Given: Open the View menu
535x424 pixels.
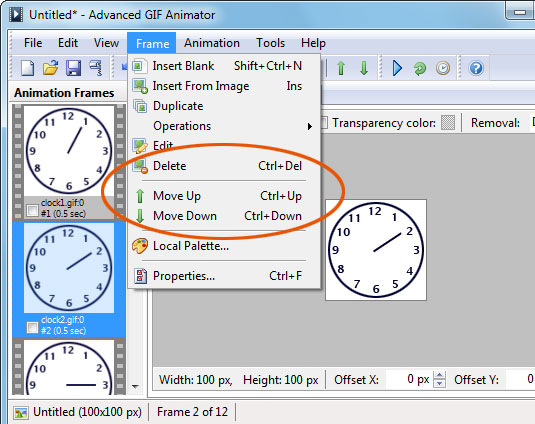Looking at the screenshot, I should (106, 43).
